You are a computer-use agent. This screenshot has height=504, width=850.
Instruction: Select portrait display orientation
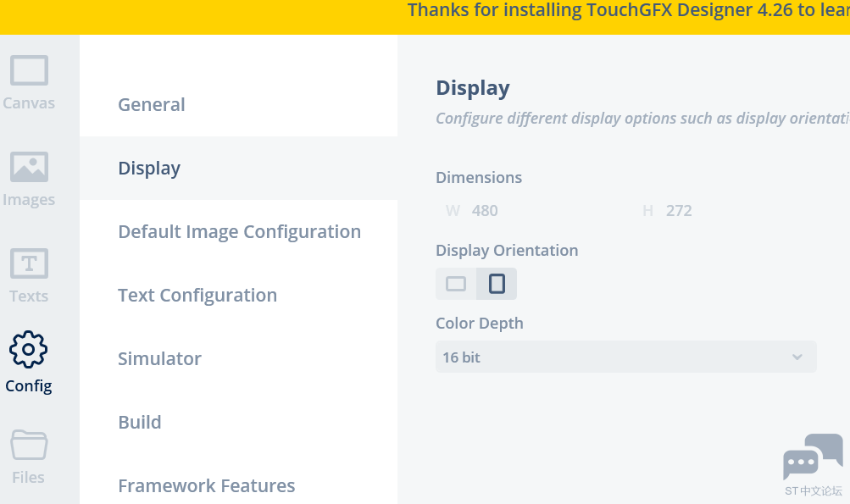[497, 284]
